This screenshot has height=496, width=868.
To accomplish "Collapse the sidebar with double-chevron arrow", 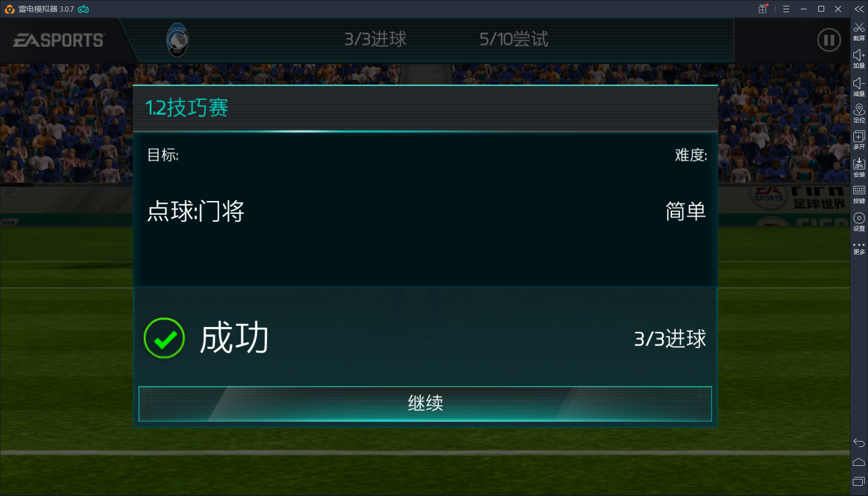I will tap(859, 9).
